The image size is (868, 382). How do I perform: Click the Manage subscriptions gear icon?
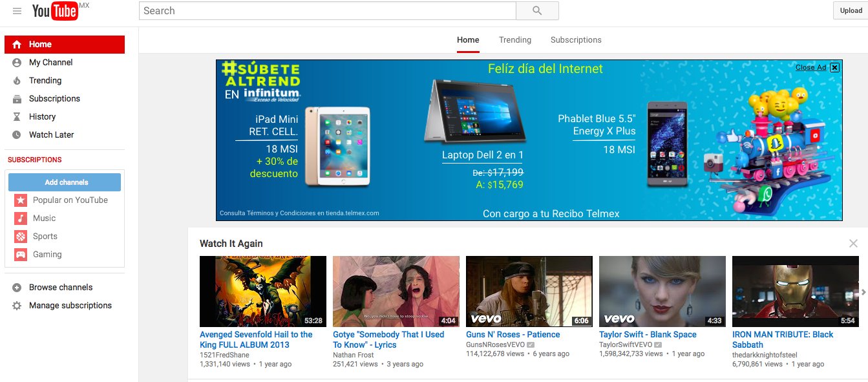click(x=16, y=305)
